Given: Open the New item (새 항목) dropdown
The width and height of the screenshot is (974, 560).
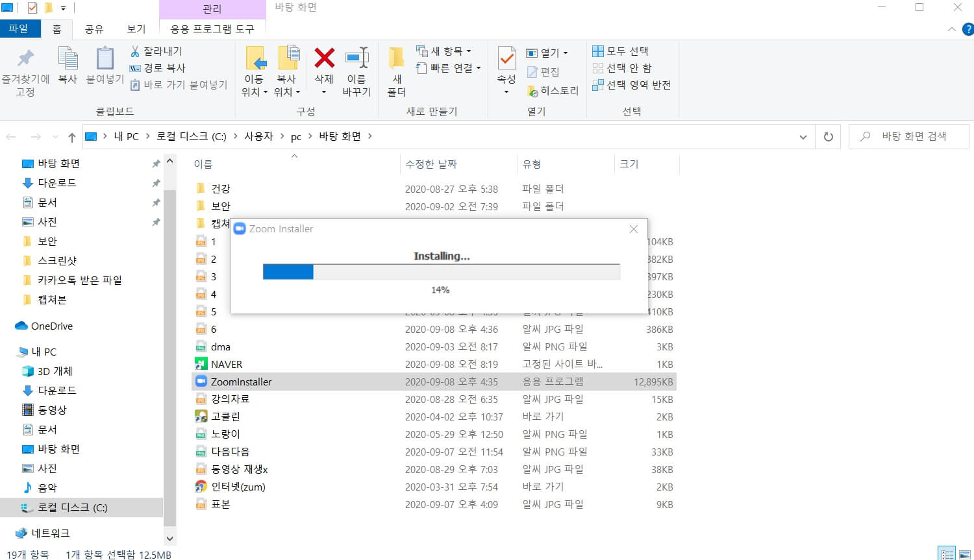Looking at the screenshot, I should 444,51.
